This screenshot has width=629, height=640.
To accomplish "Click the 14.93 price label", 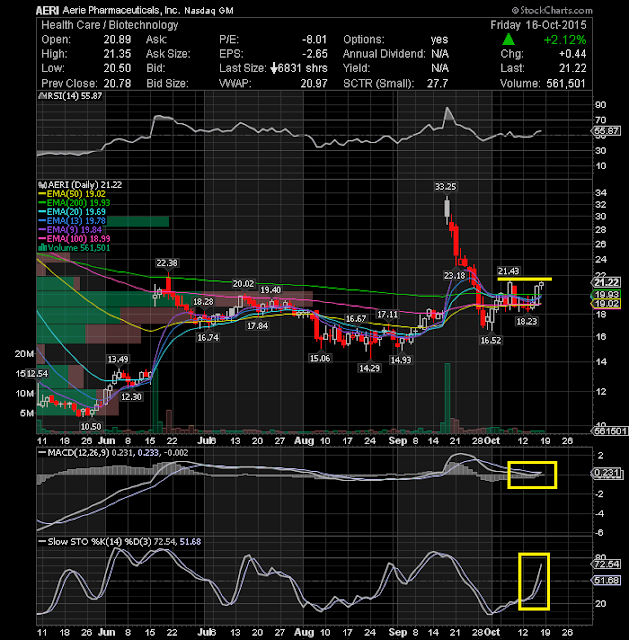I will [x=401, y=360].
